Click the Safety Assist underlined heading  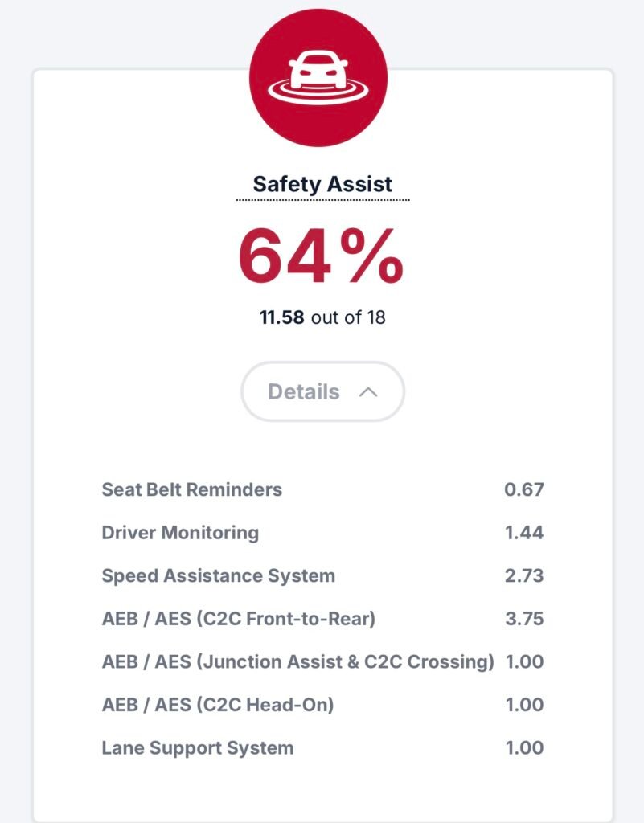pyautogui.click(x=322, y=184)
